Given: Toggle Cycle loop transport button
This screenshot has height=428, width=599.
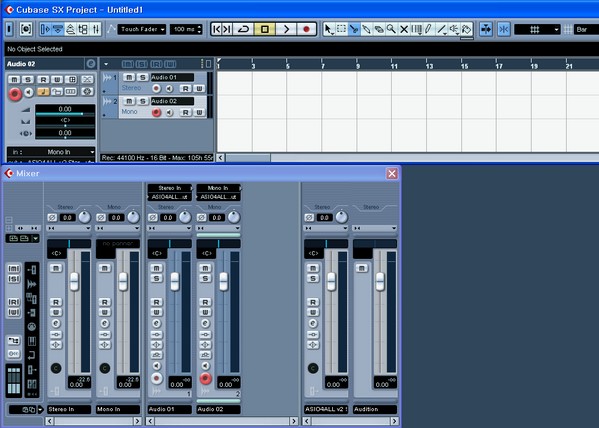Looking at the screenshot, I should (x=243, y=29).
